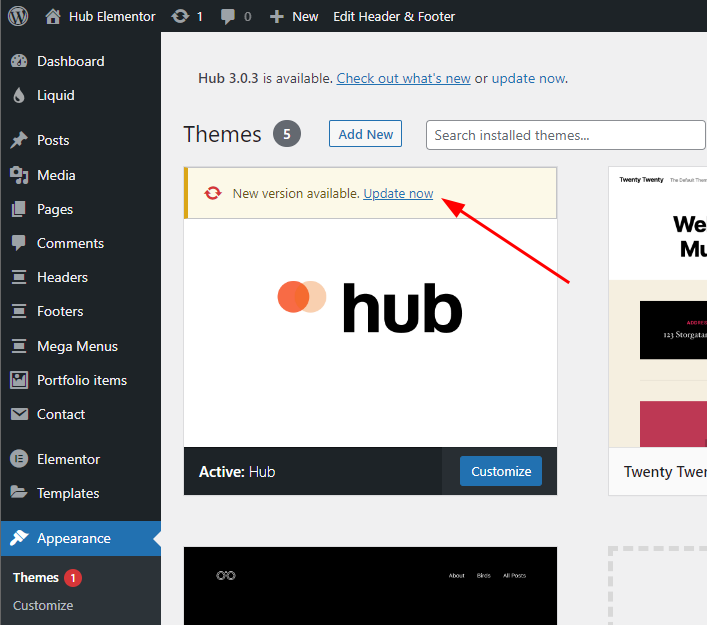Click the red update refresh icon on Hub theme
This screenshot has width=707, height=625.
[212, 193]
